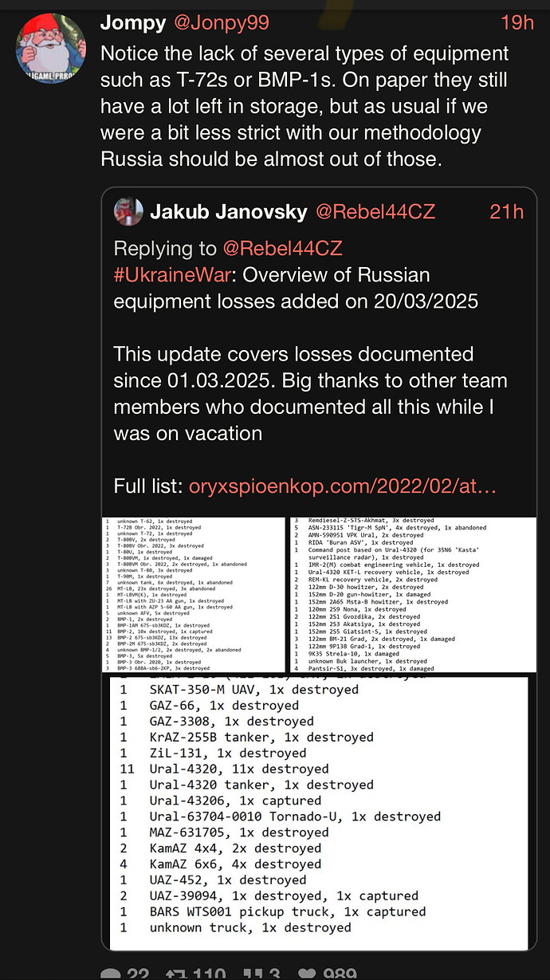Open the 21h quoted tweet timestamp
This screenshot has width=550, height=980.
click(506, 211)
